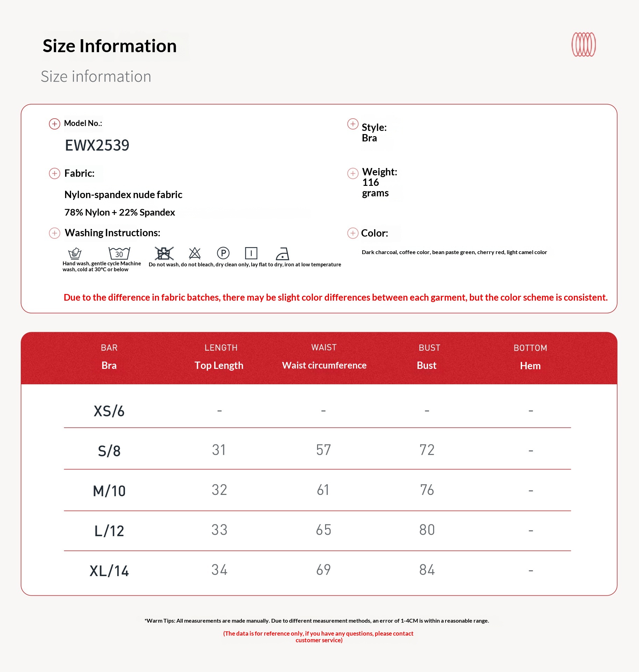
Task: Click the contact customer service note
Action: tap(318, 637)
